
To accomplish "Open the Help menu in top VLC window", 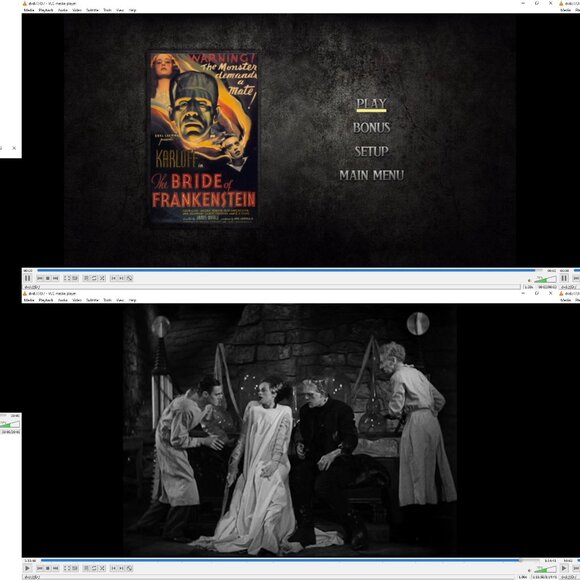I will click(x=132, y=10).
